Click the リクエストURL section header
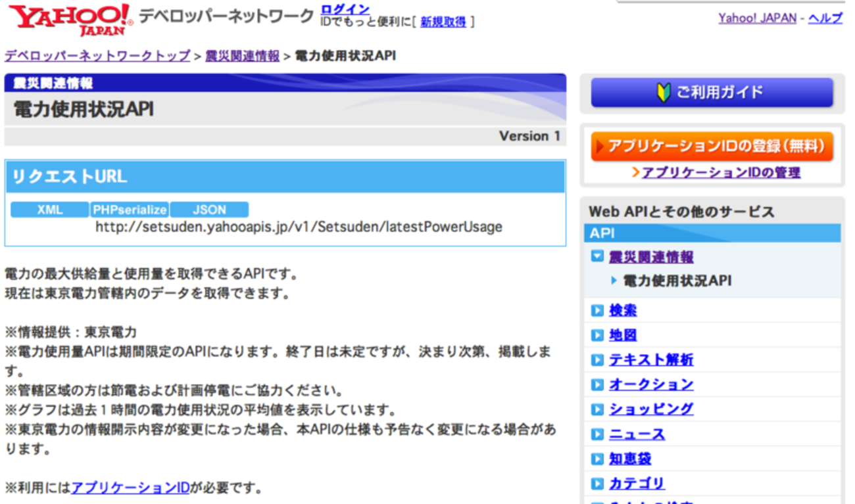855x504 pixels. (285, 177)
